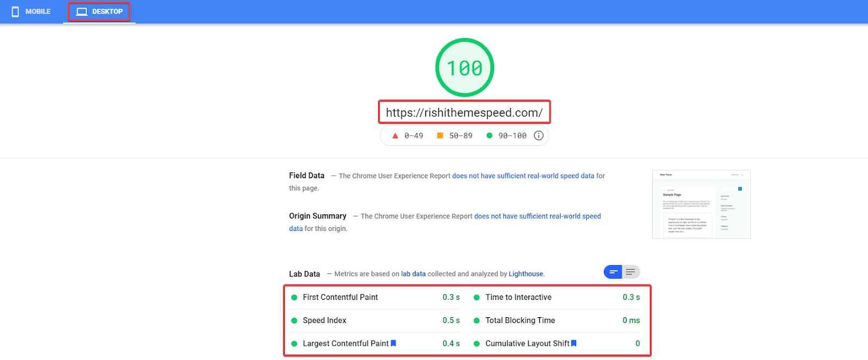Click the orange square 50–89 legend icon
This screenshot has width=868, height=360.
(x=440, y=136)
